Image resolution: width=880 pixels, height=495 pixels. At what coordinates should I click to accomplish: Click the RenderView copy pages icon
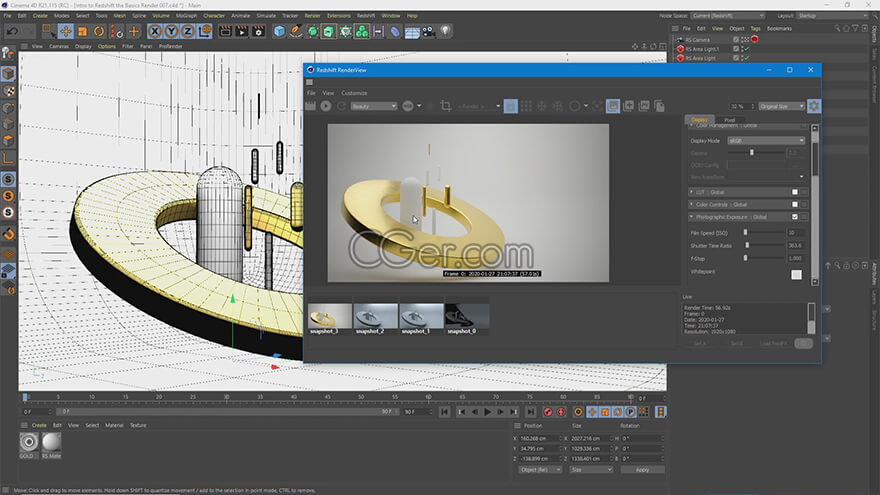[x=659, y=106]
